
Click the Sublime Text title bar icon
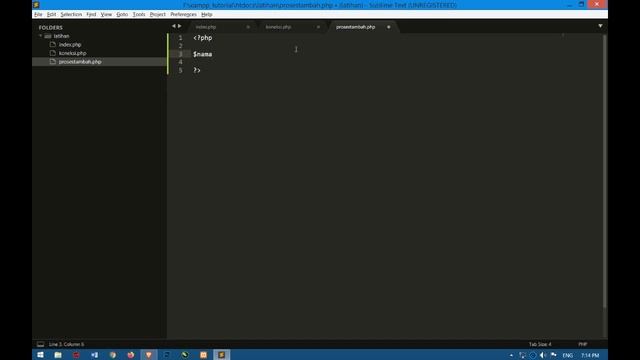click(36, 5)
